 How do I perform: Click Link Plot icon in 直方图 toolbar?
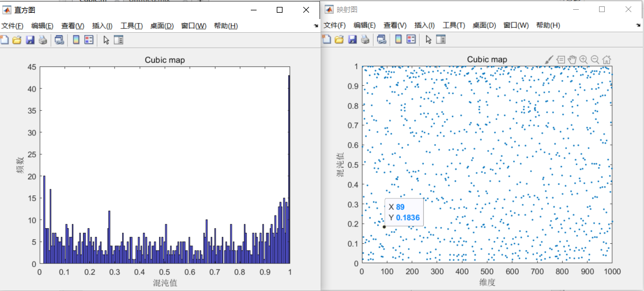[x=59, y=40]
